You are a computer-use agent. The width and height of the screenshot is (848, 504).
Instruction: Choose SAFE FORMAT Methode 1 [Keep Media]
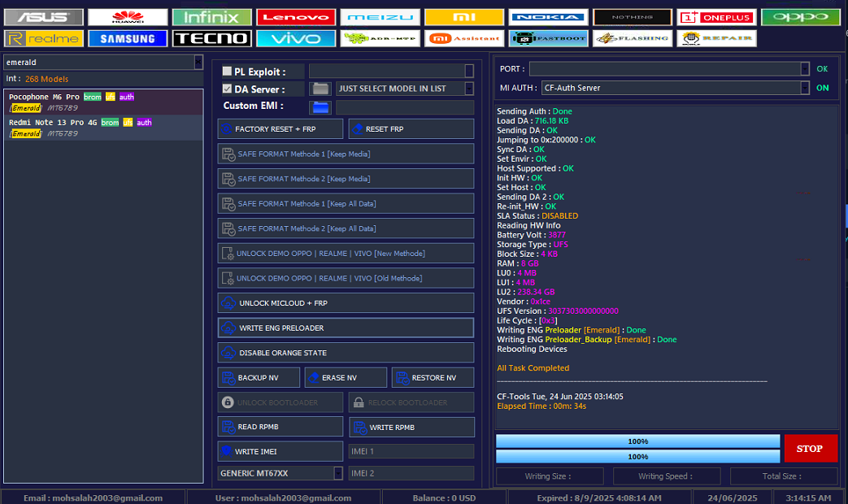click(346, 154)
